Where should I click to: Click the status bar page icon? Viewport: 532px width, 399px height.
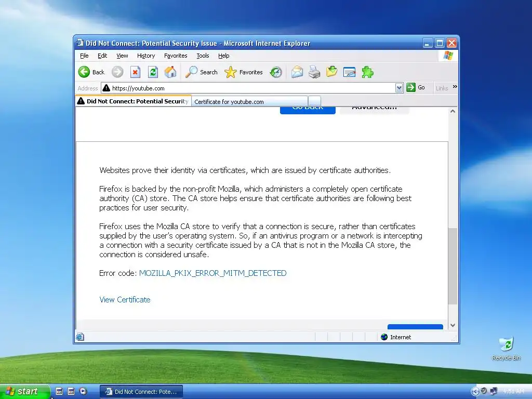tap(80, 337)
